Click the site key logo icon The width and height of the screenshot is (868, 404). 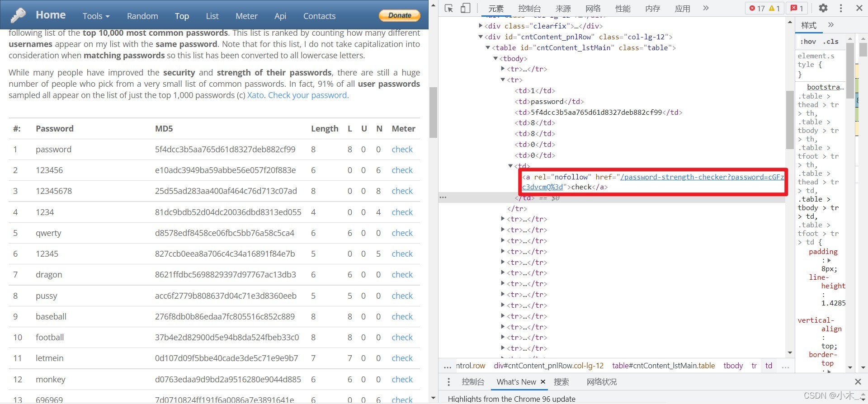coord(19,15)
